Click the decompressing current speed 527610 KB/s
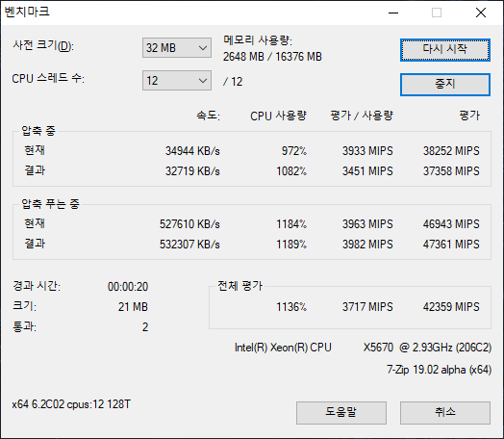This screenshot has width=504, height=439. [x=189, y=224]
